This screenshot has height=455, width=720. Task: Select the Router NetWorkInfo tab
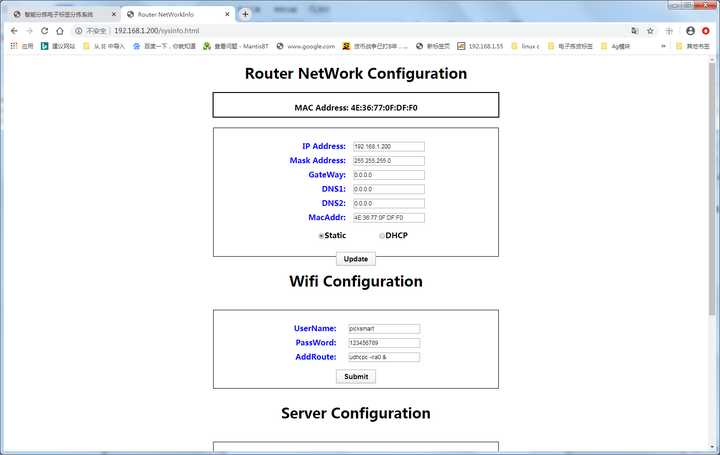(178, 14)
